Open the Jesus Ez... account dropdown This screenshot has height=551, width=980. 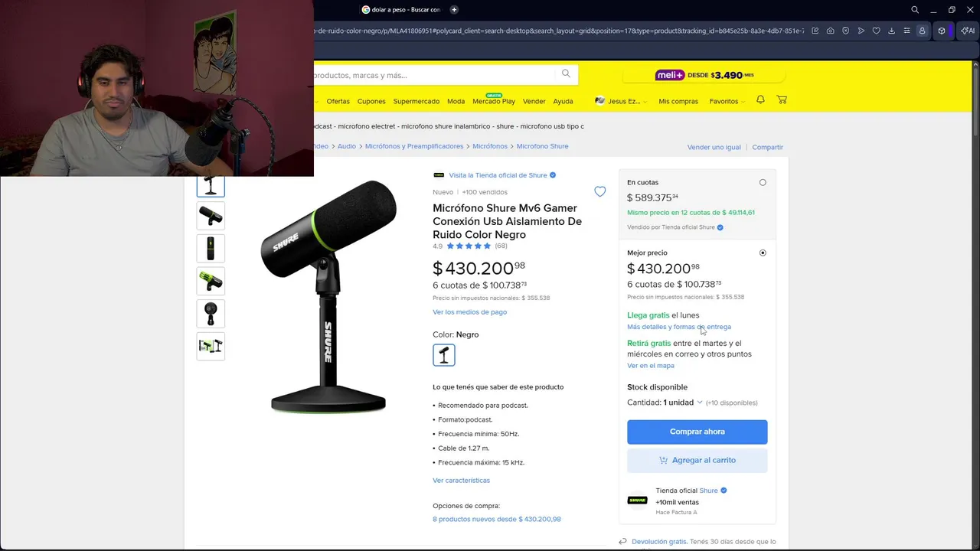(622, 101)
